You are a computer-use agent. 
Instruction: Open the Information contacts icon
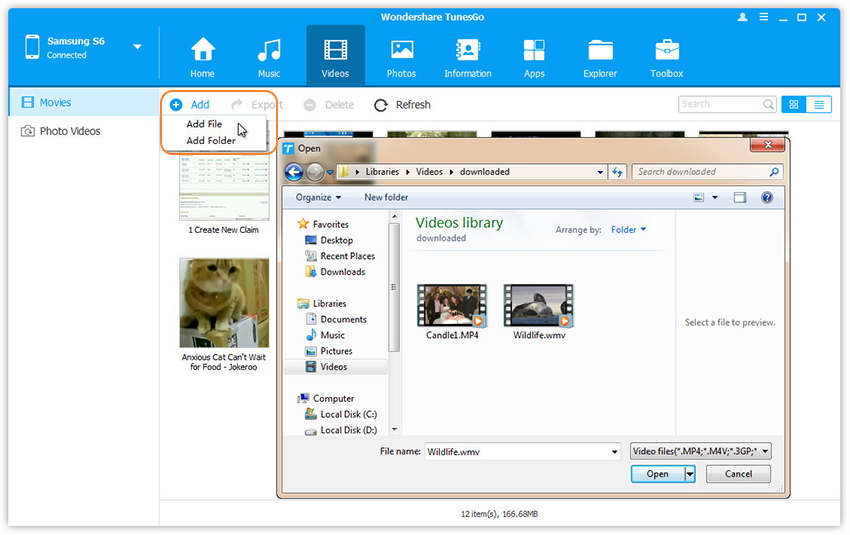pyautogui.click(x=467, y=50)
